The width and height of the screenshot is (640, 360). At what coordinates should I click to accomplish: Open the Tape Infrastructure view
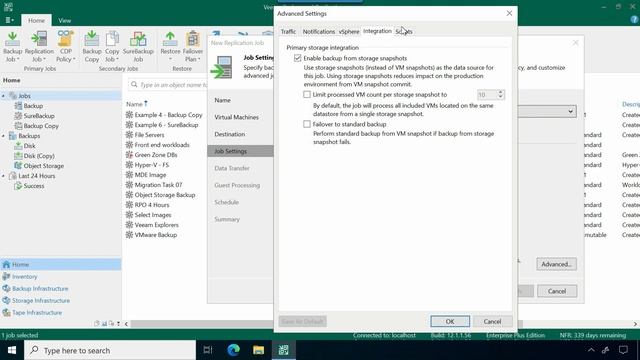(37, 313)
